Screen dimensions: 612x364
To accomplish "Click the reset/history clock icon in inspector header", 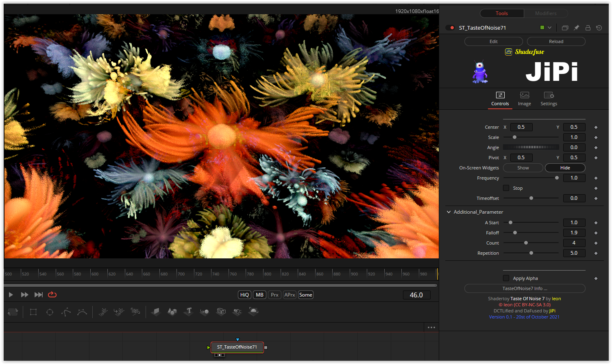I will (599, 28).
